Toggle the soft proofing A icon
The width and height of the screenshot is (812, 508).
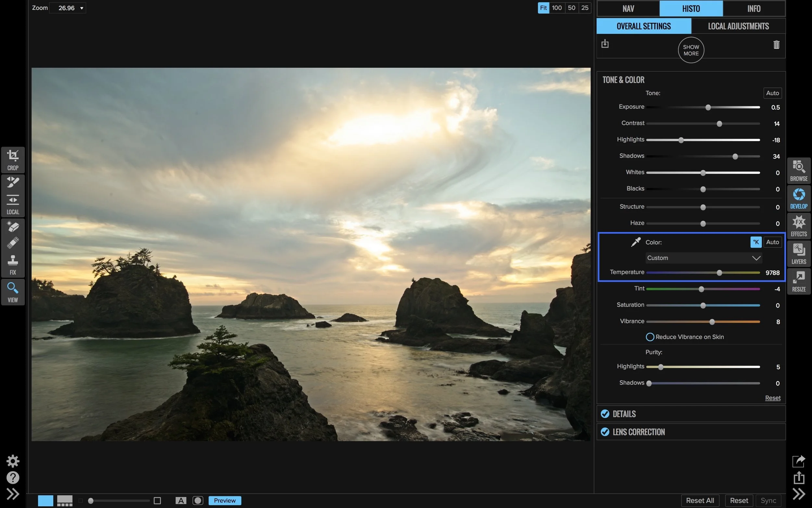[x=181, y=501]
